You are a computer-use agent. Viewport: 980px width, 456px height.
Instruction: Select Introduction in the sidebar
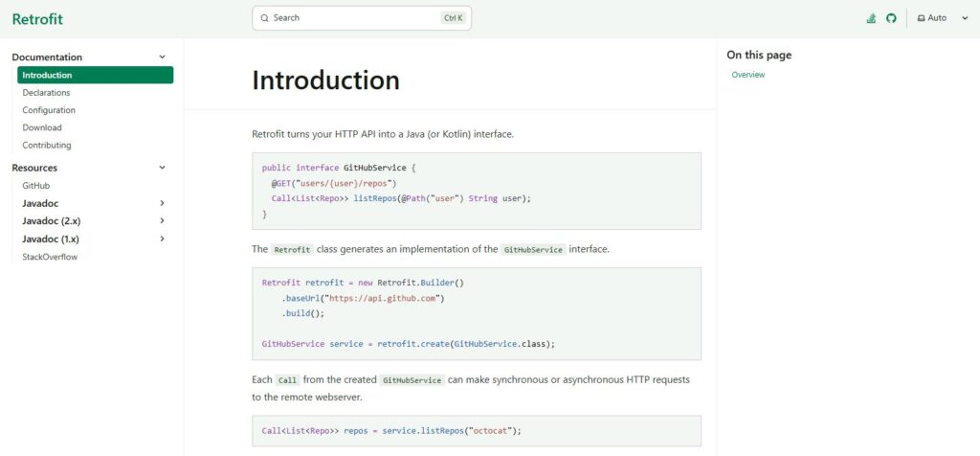tap(95, 75)
